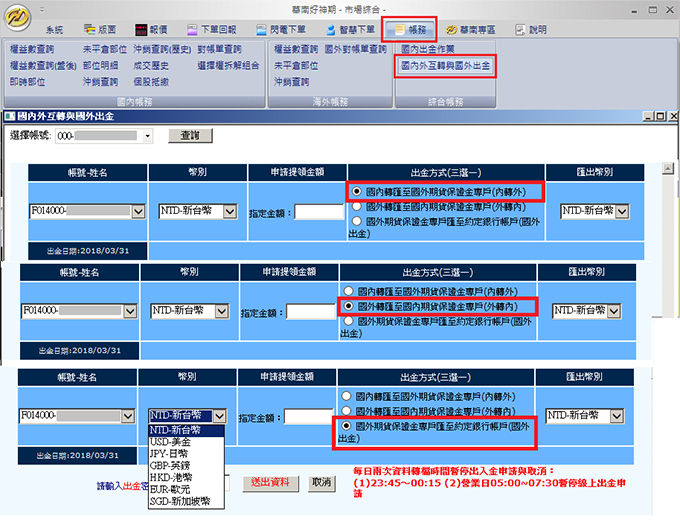Open the 智慧下單 smart order icon
The image size is (680, 526).
tap(331, 29)
